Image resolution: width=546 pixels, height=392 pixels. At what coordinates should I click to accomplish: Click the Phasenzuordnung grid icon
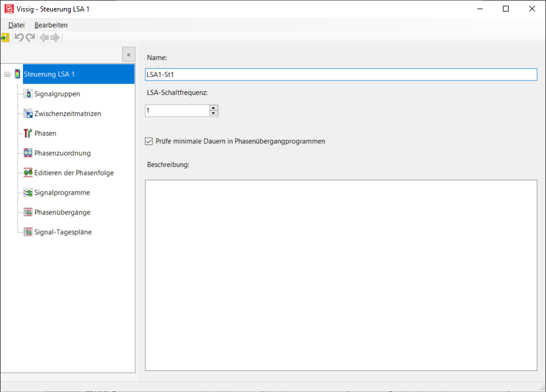(x=28, y=153)
